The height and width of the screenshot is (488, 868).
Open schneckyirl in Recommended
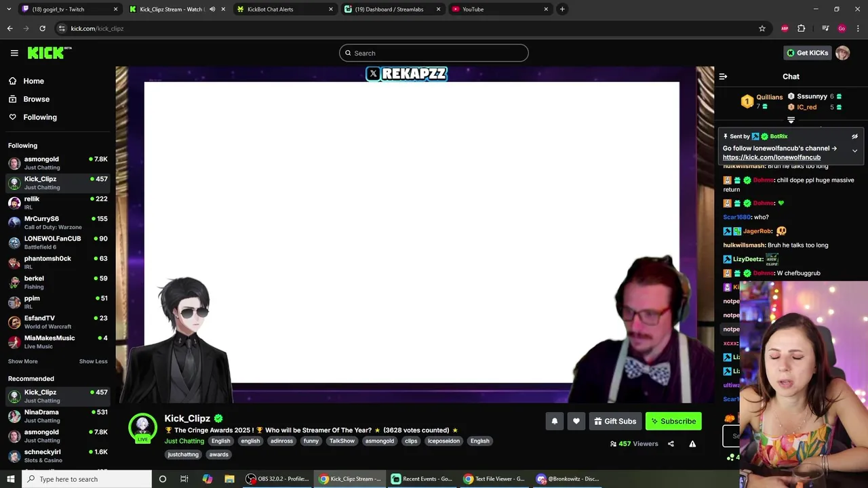[x=58, y=455]
